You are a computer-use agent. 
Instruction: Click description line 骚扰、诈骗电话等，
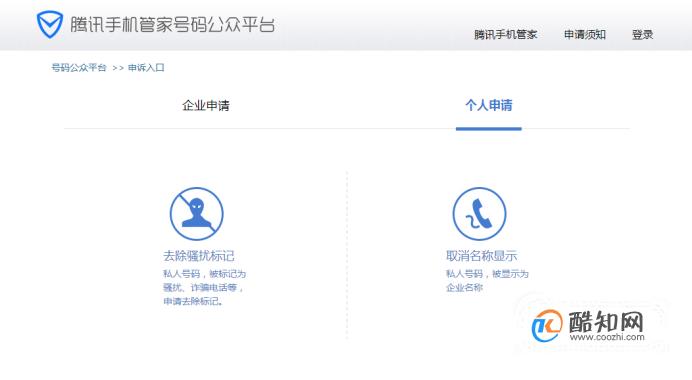pos(203,288)
